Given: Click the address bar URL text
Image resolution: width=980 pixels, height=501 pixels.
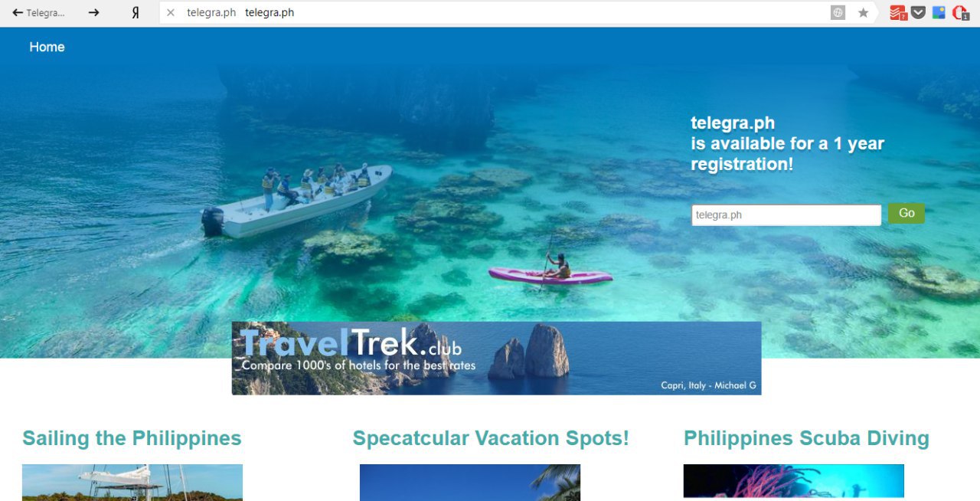Looking at the screenshot, I should [269, 12].
